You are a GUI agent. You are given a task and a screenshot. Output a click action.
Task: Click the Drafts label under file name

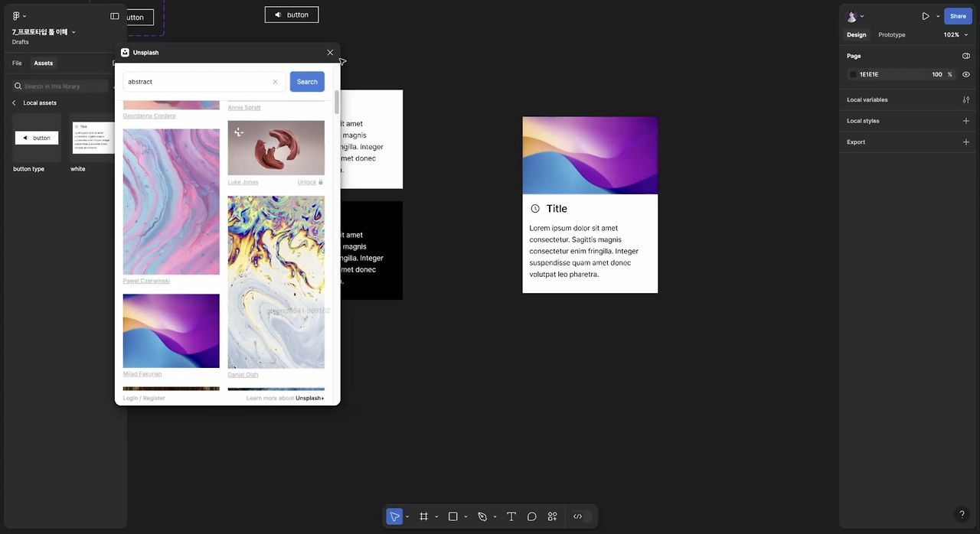[x=20, y=42]
